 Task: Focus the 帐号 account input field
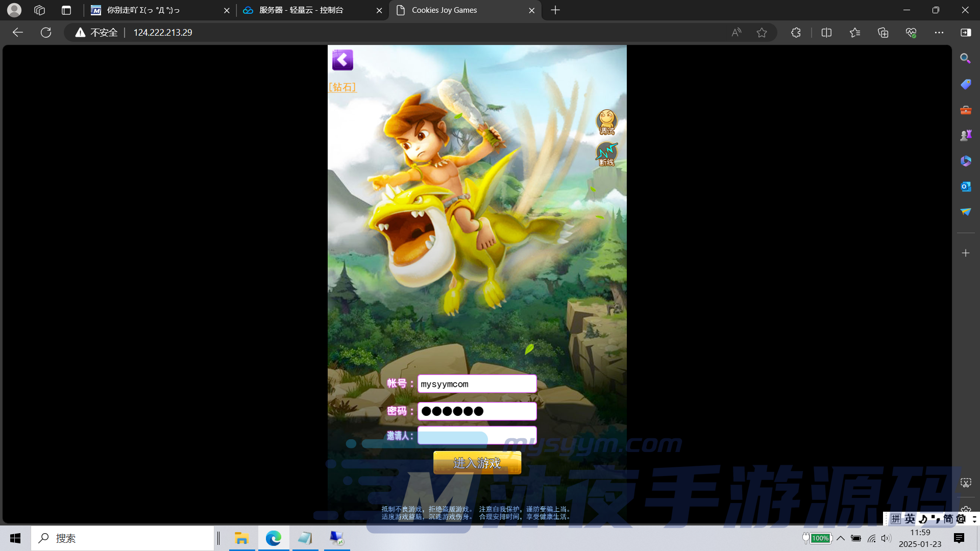pos(477,384)
